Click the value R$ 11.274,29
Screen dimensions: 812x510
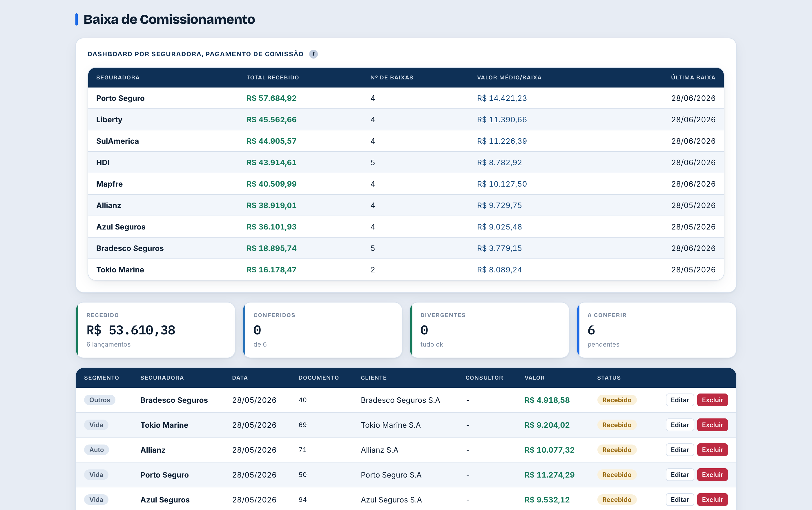[549, 475]
